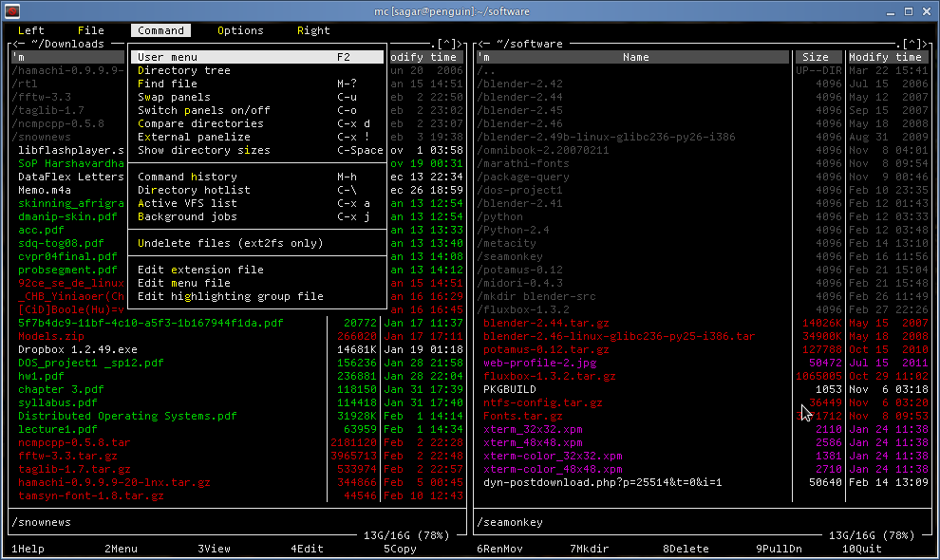This screenshot has width=940, height=560.
Task: Select Swap panels option
Action: point(257,97)
